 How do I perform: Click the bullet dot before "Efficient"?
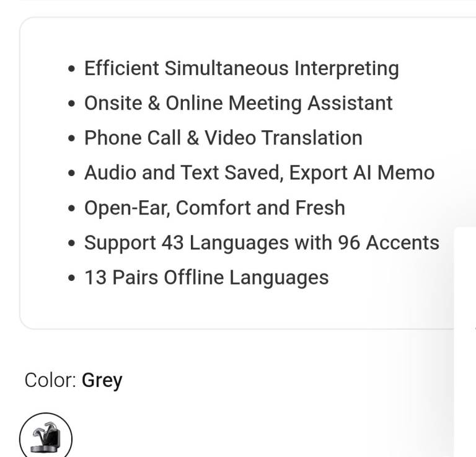[x=73, y=69]
